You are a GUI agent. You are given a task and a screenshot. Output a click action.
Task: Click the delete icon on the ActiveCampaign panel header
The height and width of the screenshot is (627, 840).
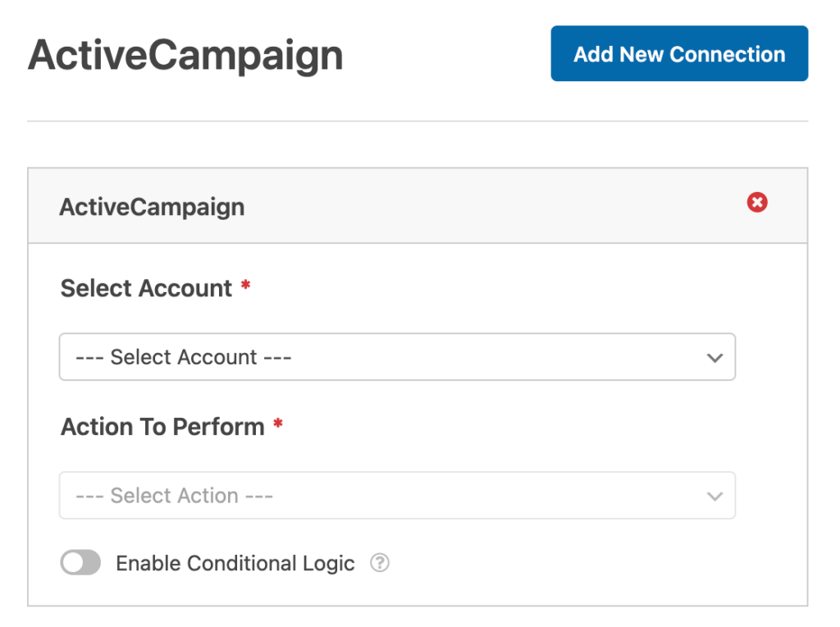tap(756, 203)
